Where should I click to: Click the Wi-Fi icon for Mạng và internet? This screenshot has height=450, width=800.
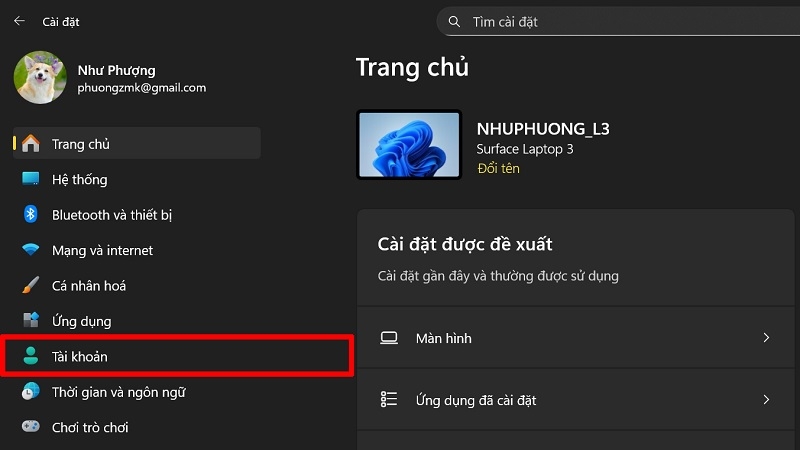click(31, 249)
